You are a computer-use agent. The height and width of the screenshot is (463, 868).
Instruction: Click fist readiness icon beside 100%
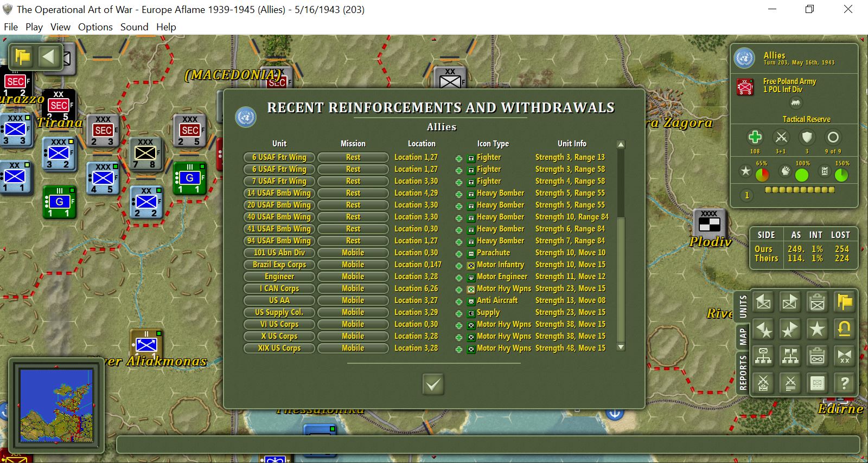pyautogui.click(x=785, y=171)
